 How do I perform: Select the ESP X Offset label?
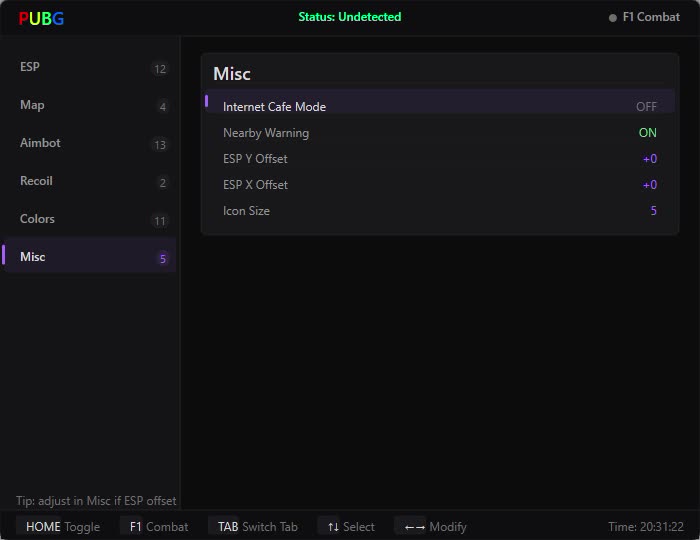255,184
